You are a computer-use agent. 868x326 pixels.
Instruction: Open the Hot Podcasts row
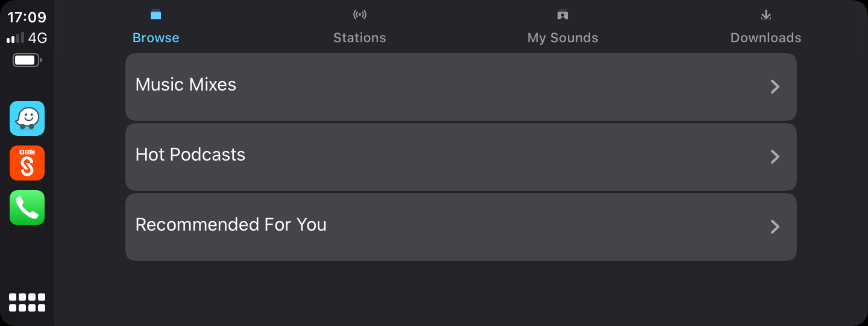coord(461,157)
